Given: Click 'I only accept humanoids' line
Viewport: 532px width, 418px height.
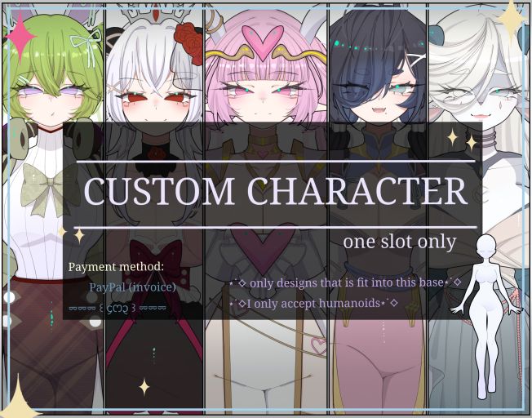Looking at the screenshot, I should (313, 303).
